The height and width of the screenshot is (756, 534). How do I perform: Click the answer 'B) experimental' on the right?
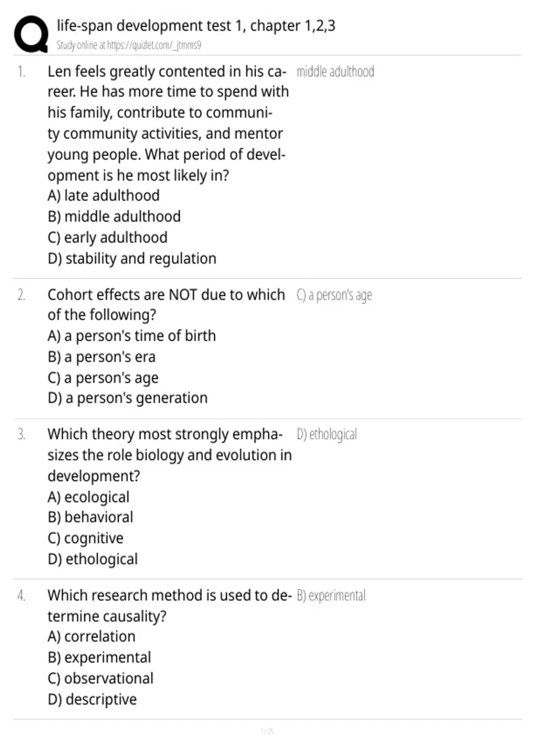[331, 596]
